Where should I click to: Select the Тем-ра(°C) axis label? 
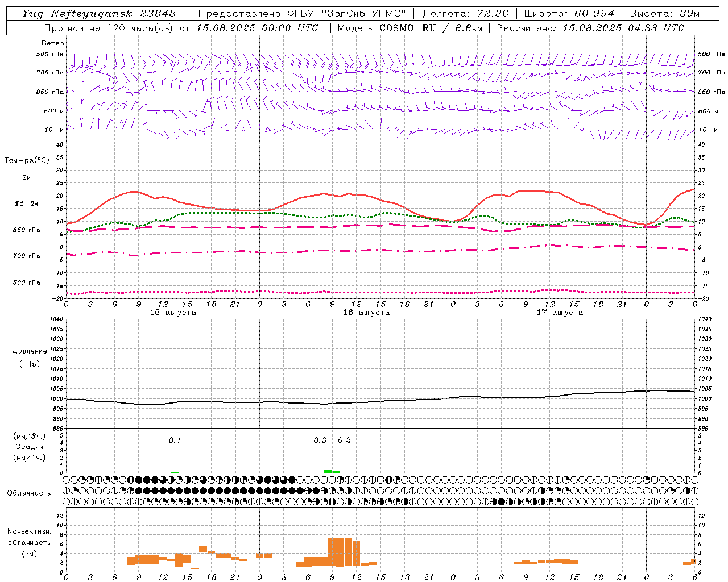tap(27, 161)
